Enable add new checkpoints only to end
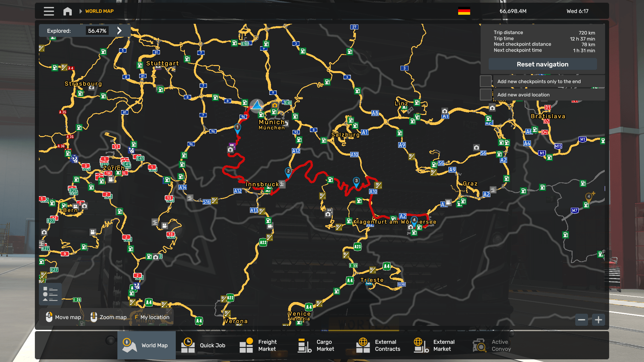 [x=486, y=81]
